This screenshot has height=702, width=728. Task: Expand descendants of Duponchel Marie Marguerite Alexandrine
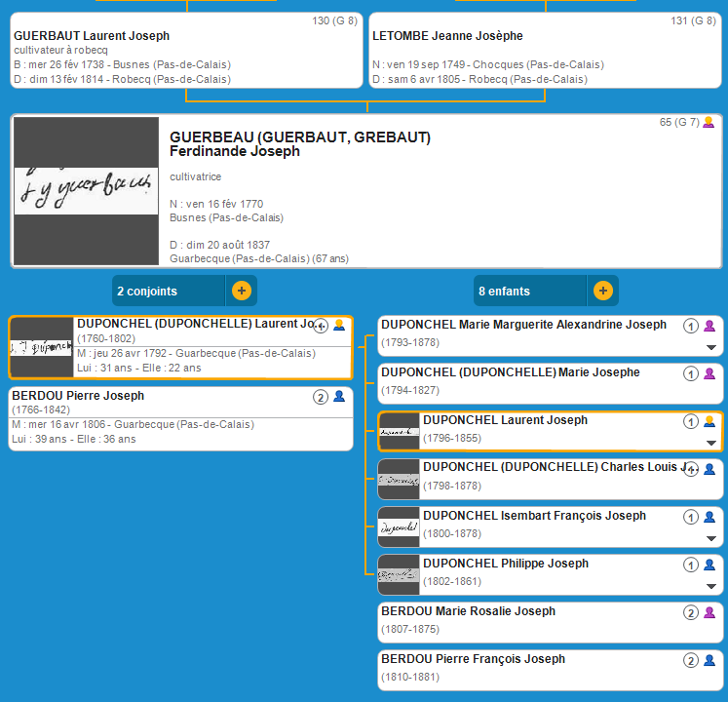click(711, 348)
